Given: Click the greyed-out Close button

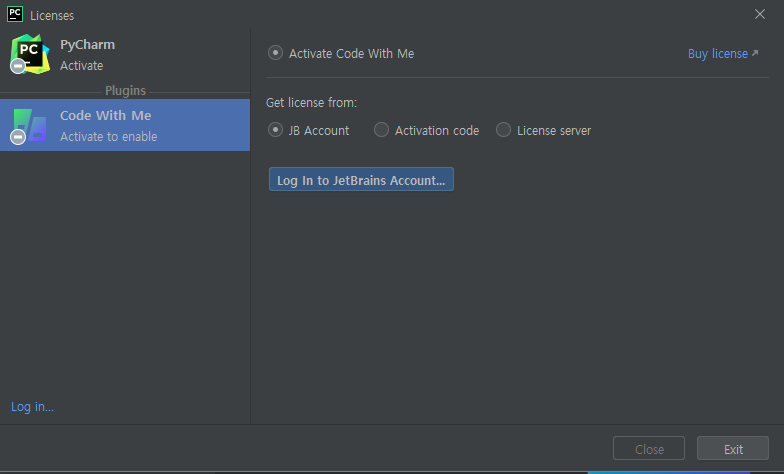Looking at the screenshot, I should coord(648,448).
